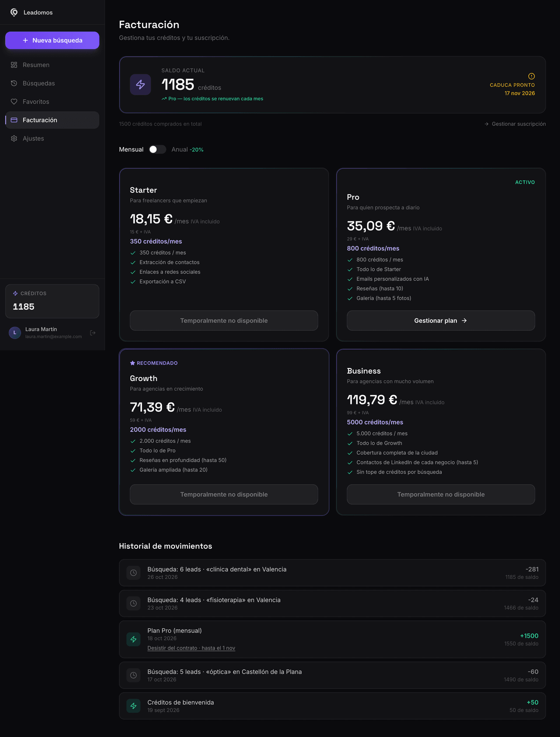Click the Resumen grid icon in sidebar
This screenshot has width=560, height=737.
(14, 65)
